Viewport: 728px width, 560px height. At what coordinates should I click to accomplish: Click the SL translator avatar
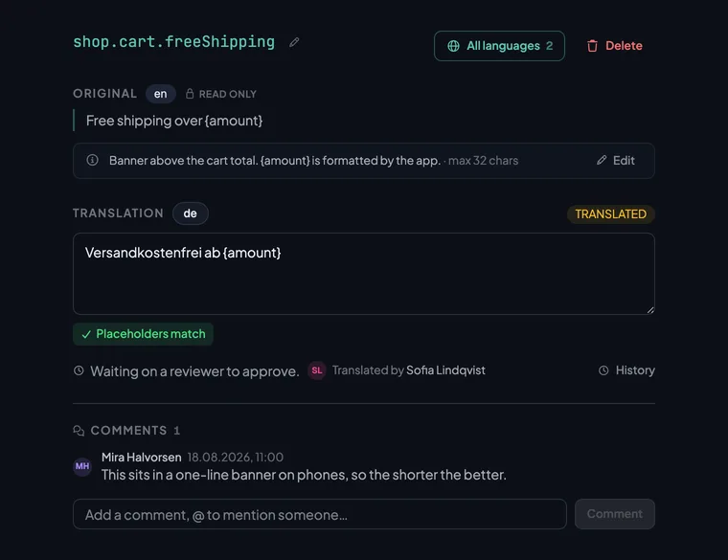coord(317,370)
